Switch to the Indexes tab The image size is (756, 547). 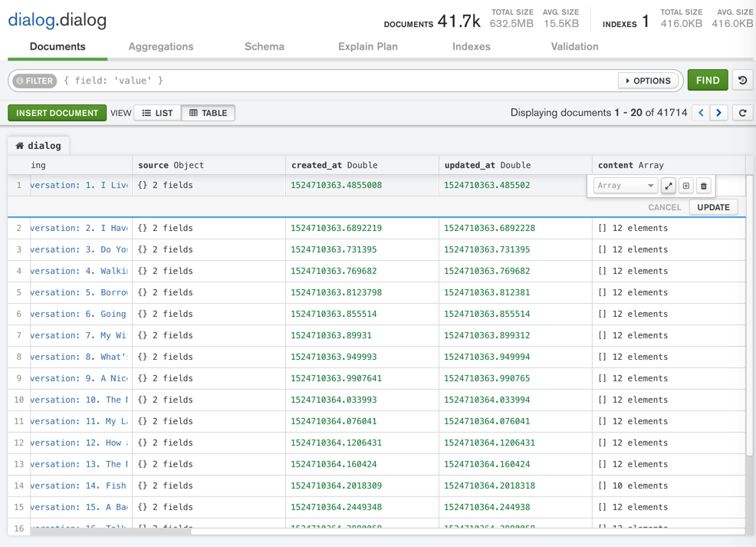point(471,47)
